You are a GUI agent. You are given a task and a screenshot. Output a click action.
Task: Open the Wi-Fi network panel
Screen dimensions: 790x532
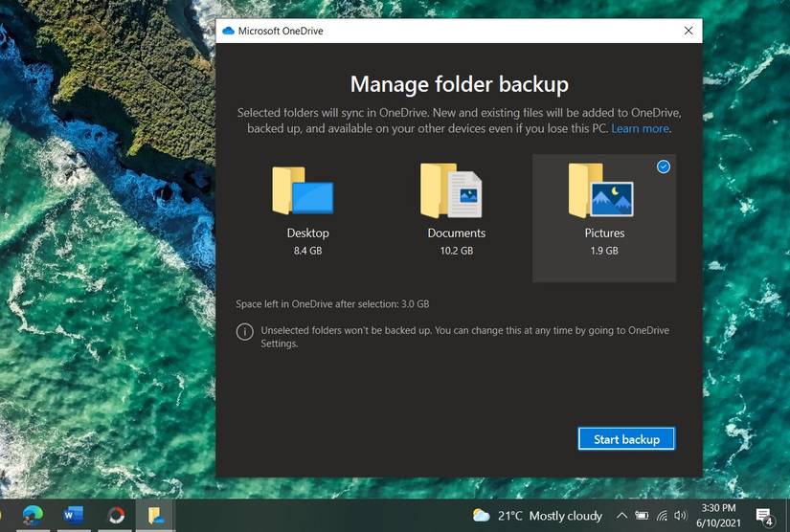[662, 516]
